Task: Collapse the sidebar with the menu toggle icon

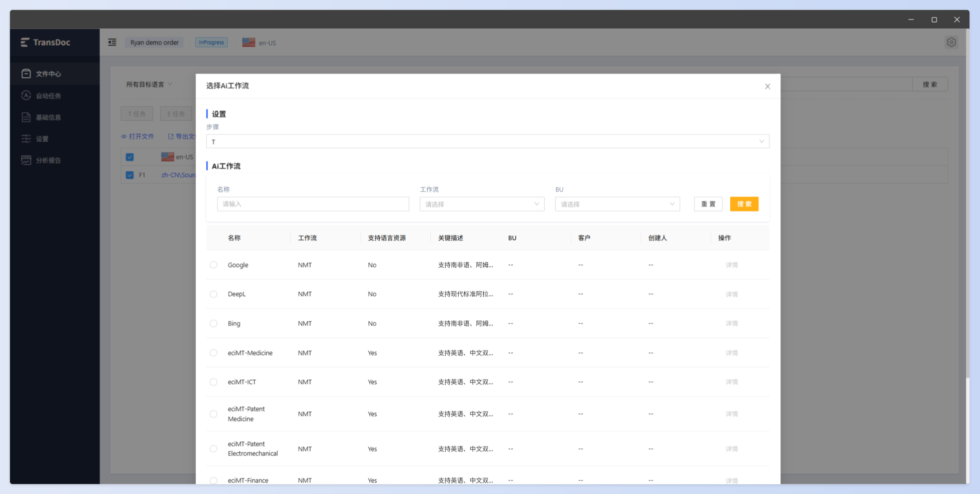Action: point(112,42)
